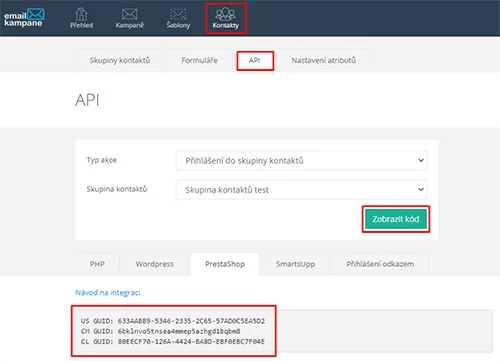
Task: Expand the Typ akce dropdown
Action: [x=301, y=160]
